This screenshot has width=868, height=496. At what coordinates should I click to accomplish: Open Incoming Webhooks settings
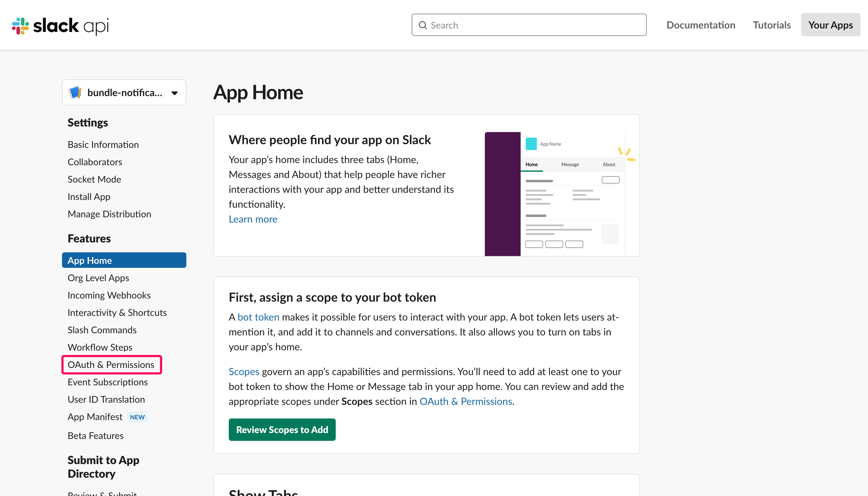109,295
